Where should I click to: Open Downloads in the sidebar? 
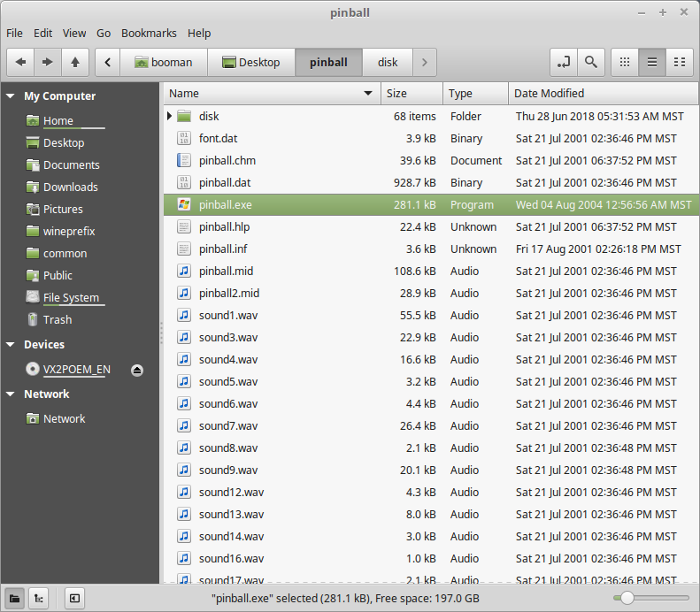pos(70,187)
